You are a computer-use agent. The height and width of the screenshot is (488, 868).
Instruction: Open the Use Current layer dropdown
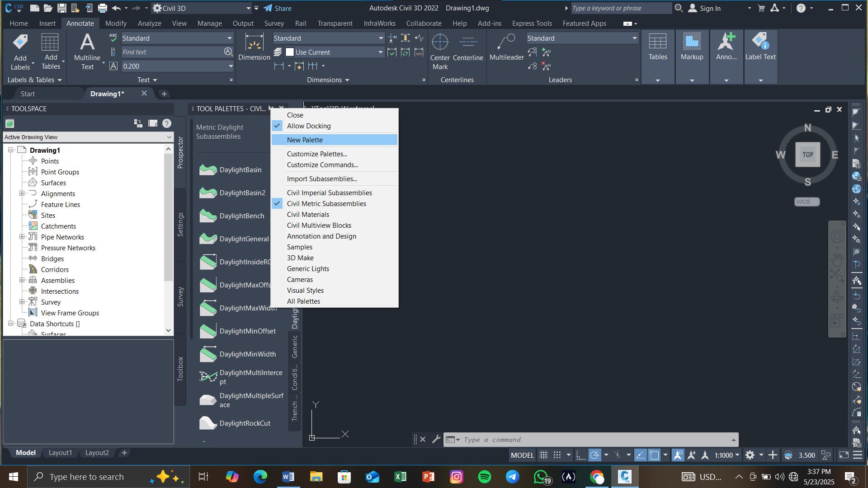click(380, 52)
